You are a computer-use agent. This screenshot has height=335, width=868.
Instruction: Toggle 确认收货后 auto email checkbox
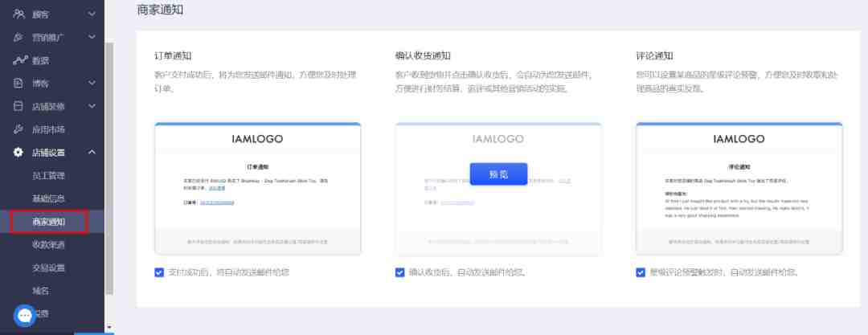[x=400, y=272]
